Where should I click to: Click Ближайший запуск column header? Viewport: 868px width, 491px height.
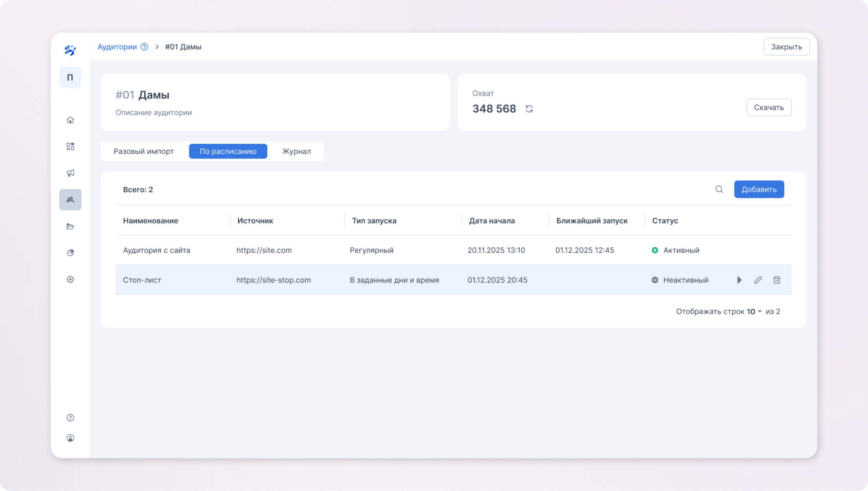point(592,221)
